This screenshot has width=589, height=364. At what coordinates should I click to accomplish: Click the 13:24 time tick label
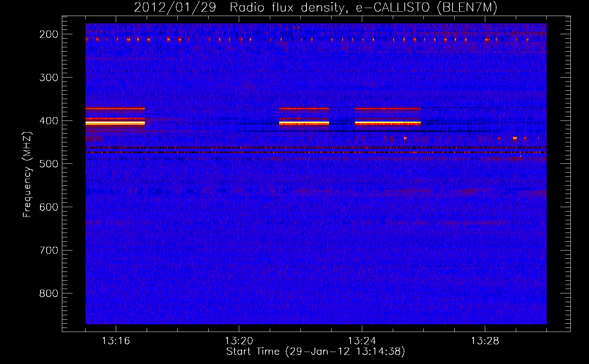tap(362, 341)
